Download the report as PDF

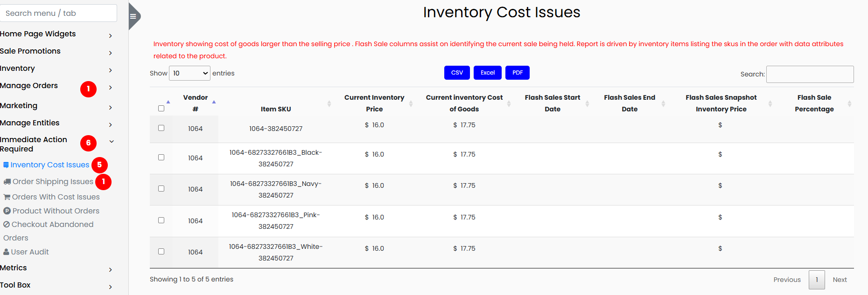(517, 73)
